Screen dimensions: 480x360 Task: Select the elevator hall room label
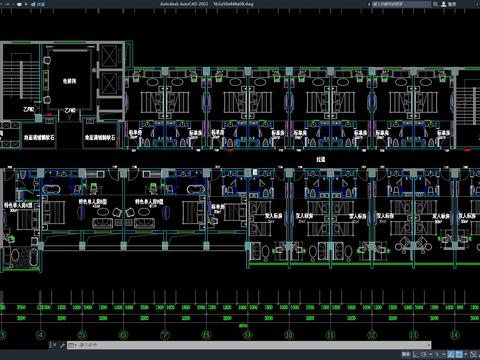(x=70, y=81)
